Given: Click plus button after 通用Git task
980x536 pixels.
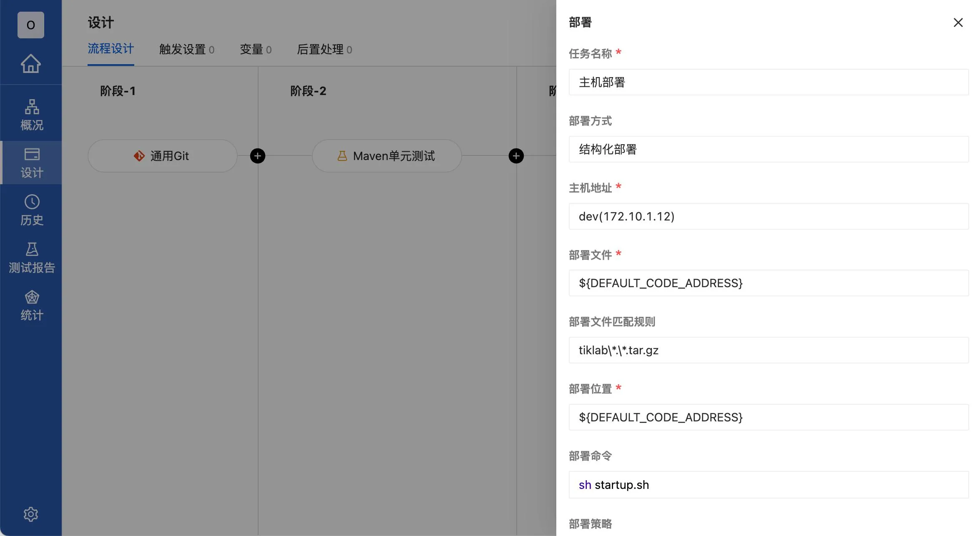Looking at the screenshot, I should (258, 156).
